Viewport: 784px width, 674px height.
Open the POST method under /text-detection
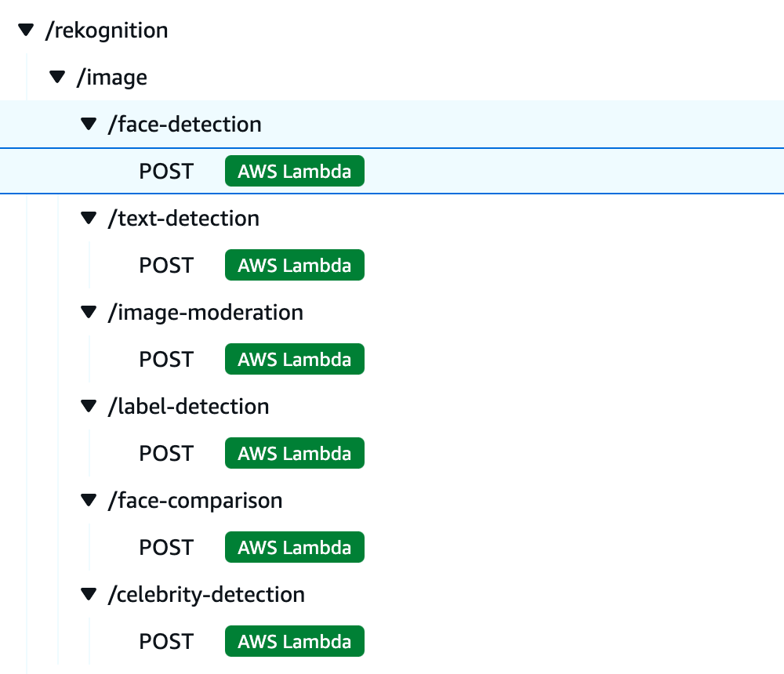coord(166,266)
